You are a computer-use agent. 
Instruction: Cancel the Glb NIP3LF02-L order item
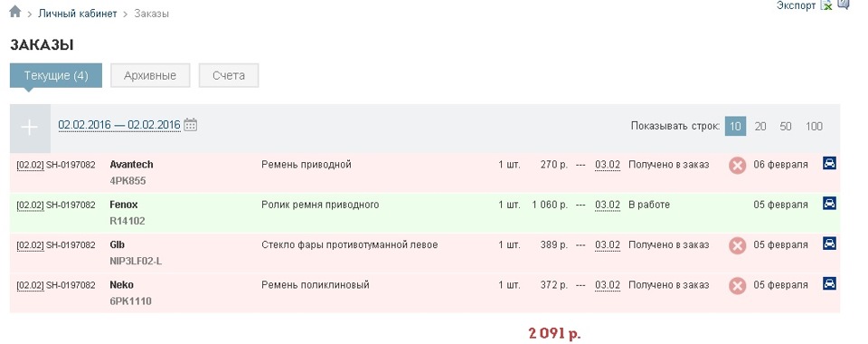click(x=737, y=245)
